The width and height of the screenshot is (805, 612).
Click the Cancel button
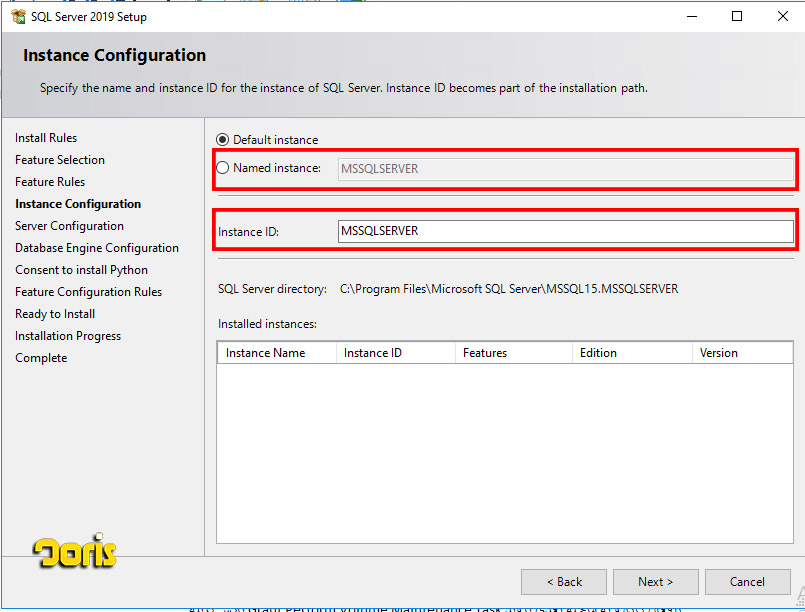tap(748, 582)
